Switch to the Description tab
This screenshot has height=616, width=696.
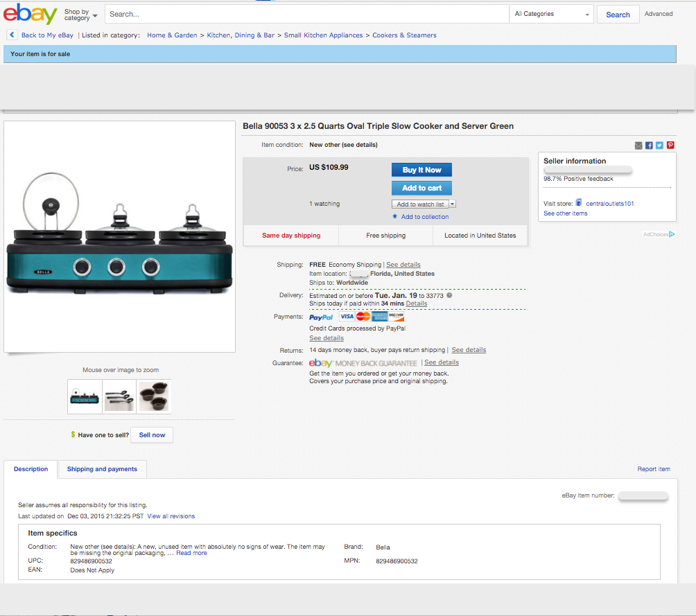(31, 469)
